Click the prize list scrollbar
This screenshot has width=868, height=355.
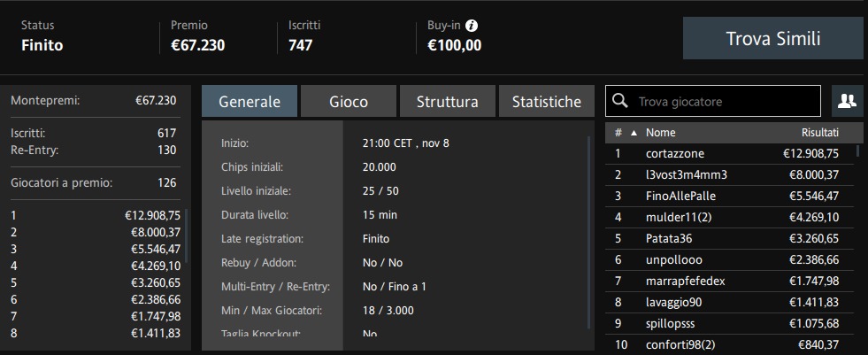click(x=187, y=235)
